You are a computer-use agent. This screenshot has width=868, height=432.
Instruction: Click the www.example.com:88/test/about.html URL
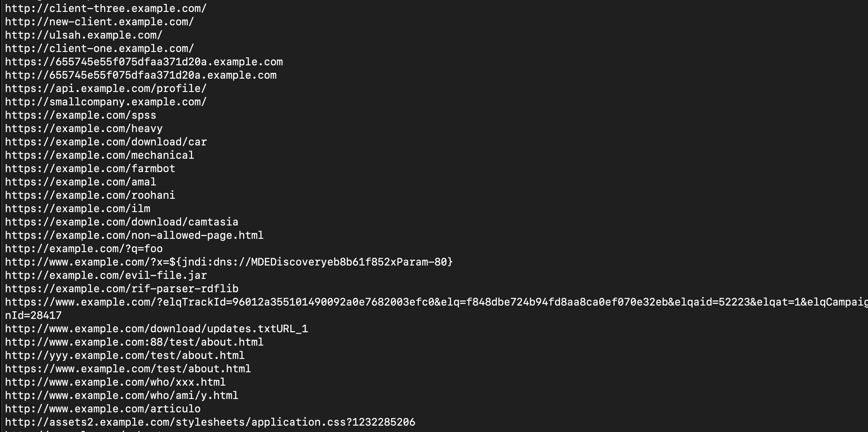[134, 342]
